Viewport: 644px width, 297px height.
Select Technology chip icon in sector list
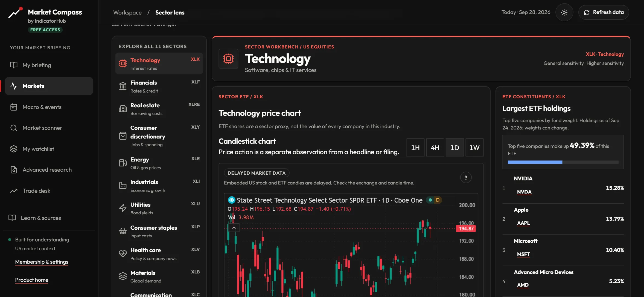tap(123, 64)
